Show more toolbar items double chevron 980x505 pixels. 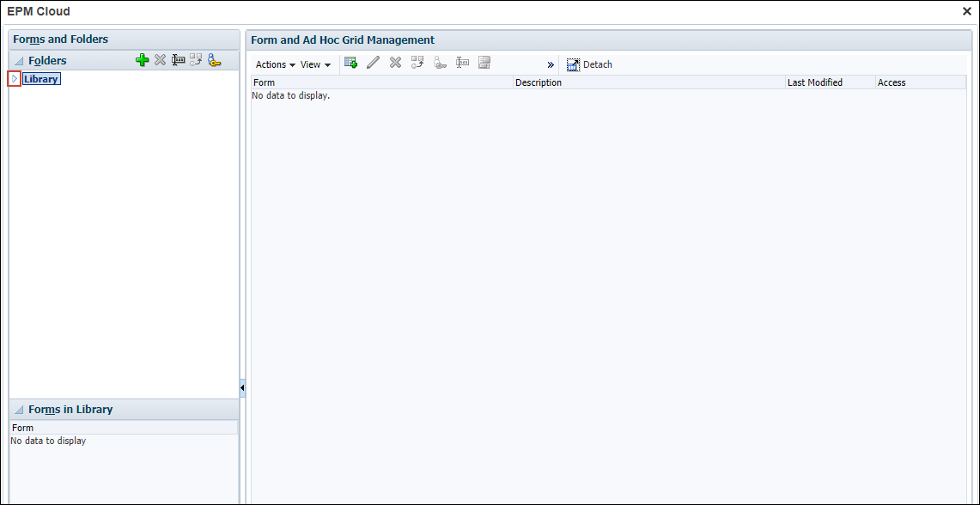pos(551,64)
